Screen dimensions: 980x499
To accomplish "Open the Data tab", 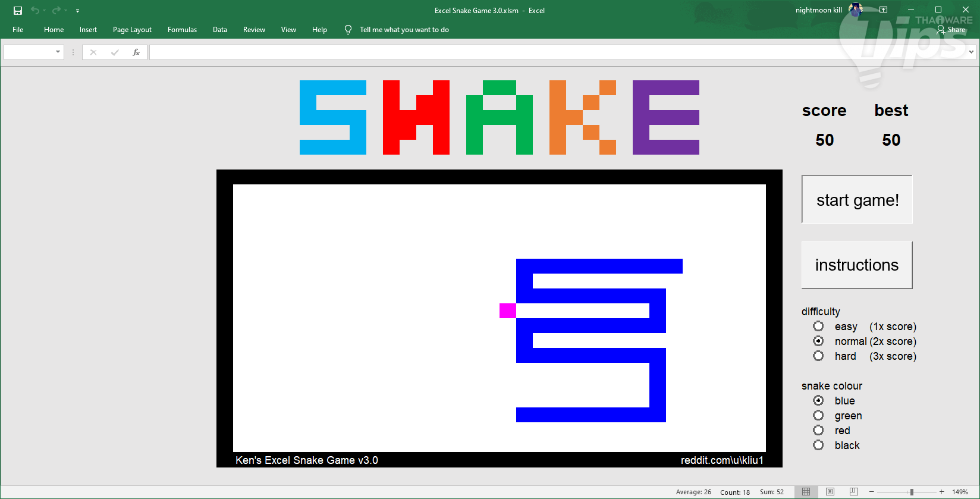I will tap(220, 30).
